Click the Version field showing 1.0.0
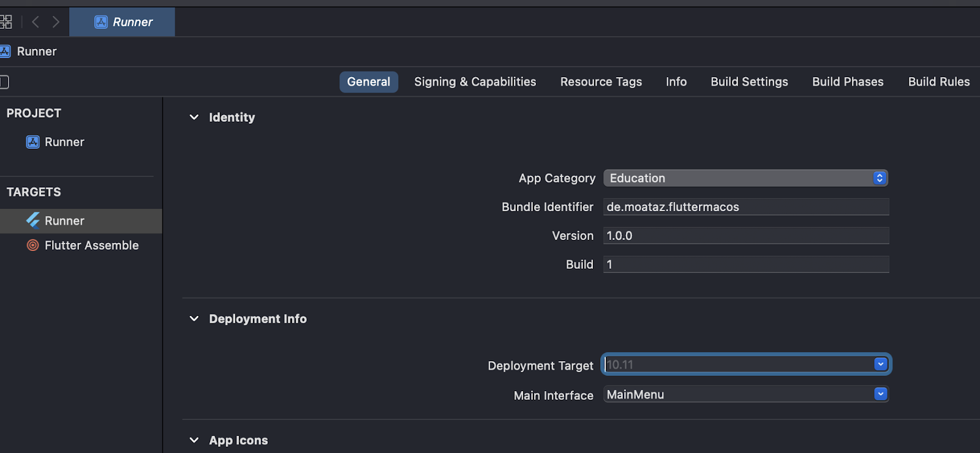Screen dimensions: 980x453 [x=746, y=236]
